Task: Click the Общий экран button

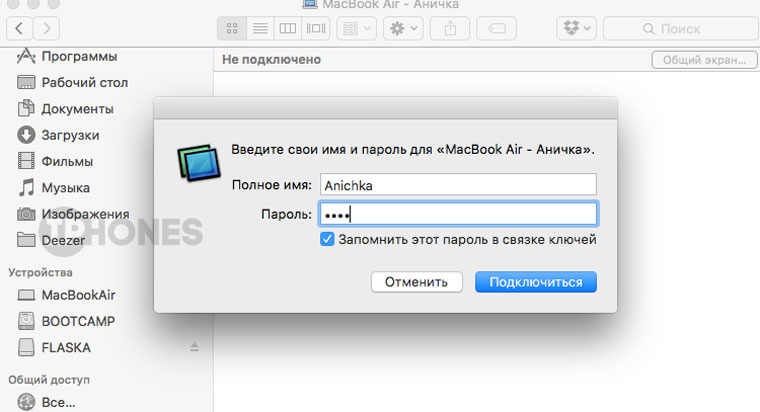Action: 704,60
